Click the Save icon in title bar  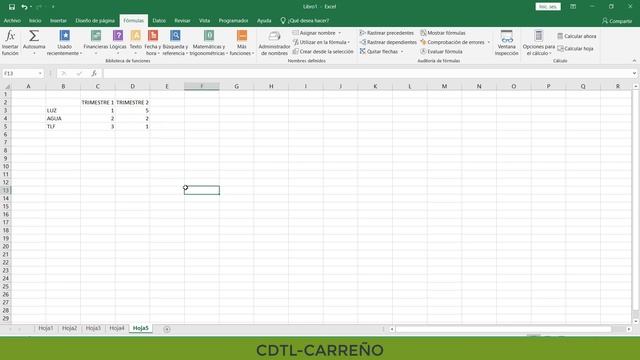(12, 7)
